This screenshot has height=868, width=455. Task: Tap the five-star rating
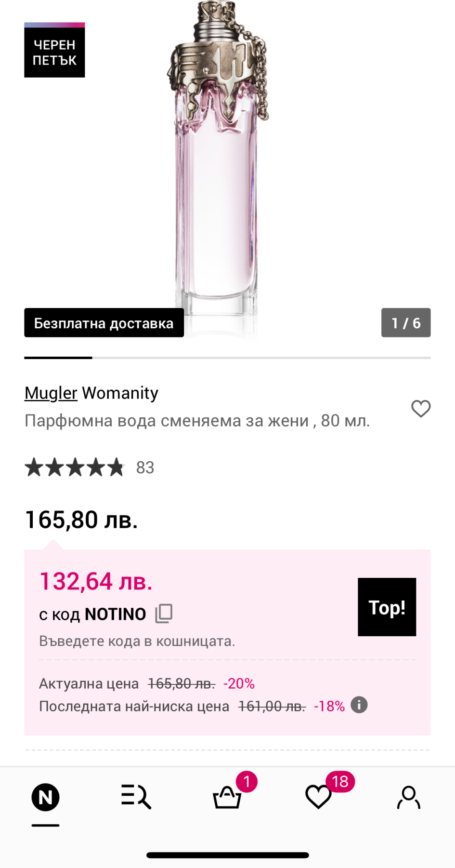(x=75, y=467)
